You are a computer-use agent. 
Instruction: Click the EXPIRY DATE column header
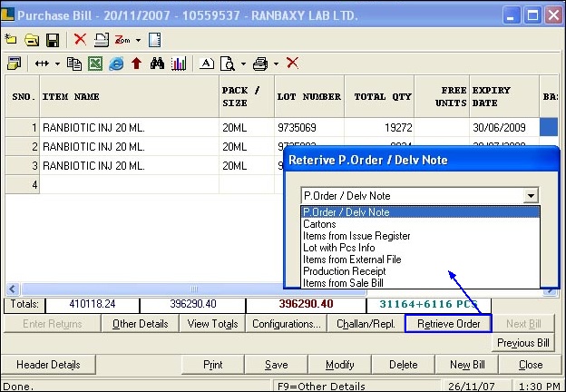coord(504,96)
